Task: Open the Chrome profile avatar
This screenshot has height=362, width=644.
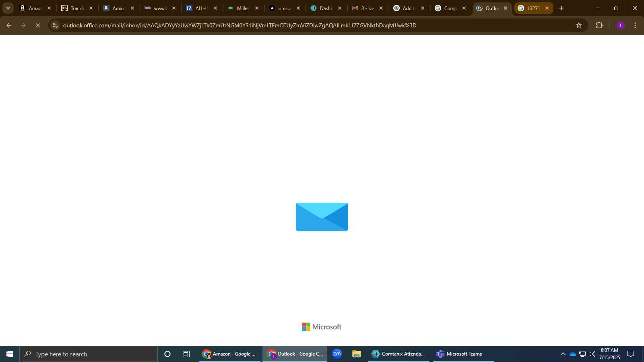Action: 621,25
